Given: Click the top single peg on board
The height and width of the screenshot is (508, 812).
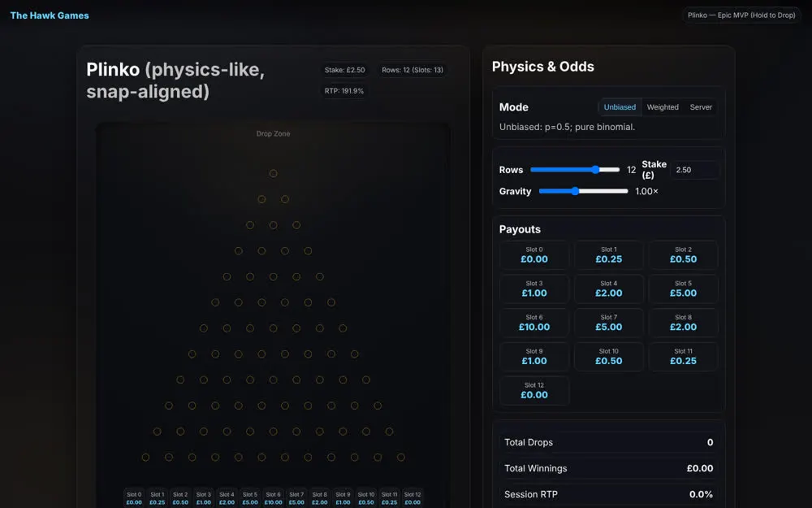Looking at the screenshot, I should coord(273,174).
